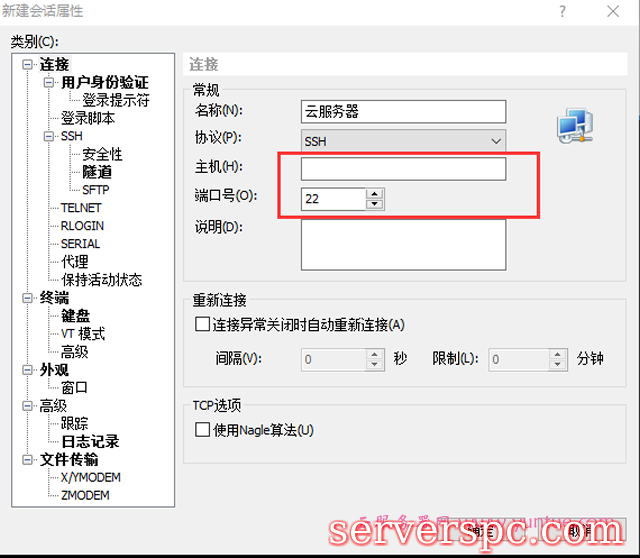Click the 名称 field containing 云服务器

coord(403,111)
